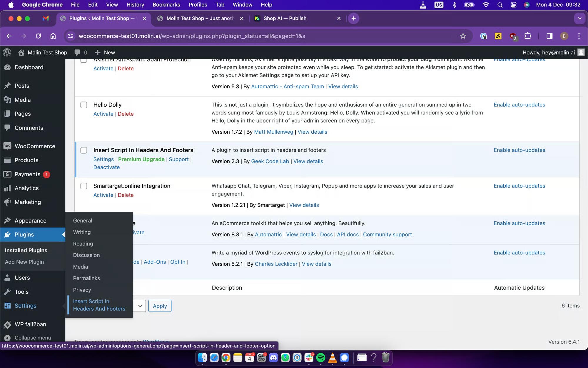Check the Hello Dolly plugin checkbox

[84, 105]
